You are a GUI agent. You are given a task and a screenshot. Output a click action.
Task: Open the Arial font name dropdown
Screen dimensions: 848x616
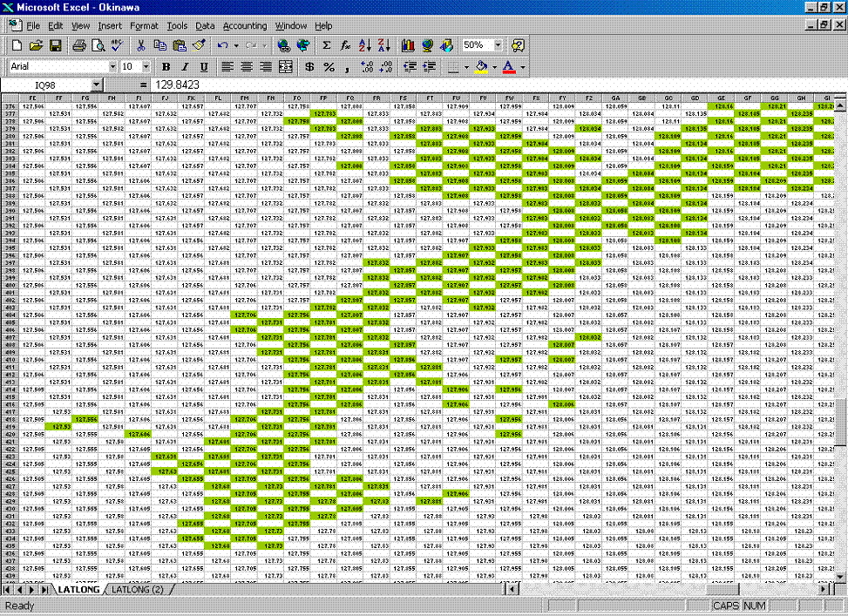112,66
